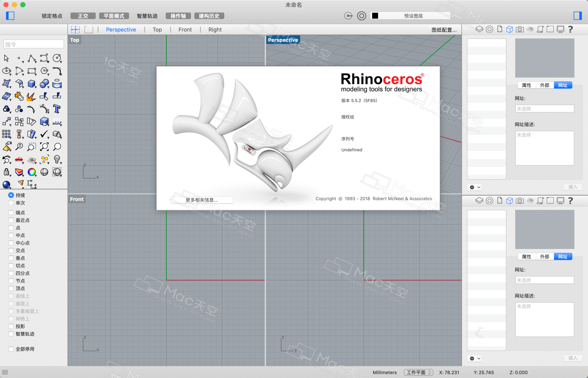Open camera icon in upper right panel
588x378 pixels.
520,29
